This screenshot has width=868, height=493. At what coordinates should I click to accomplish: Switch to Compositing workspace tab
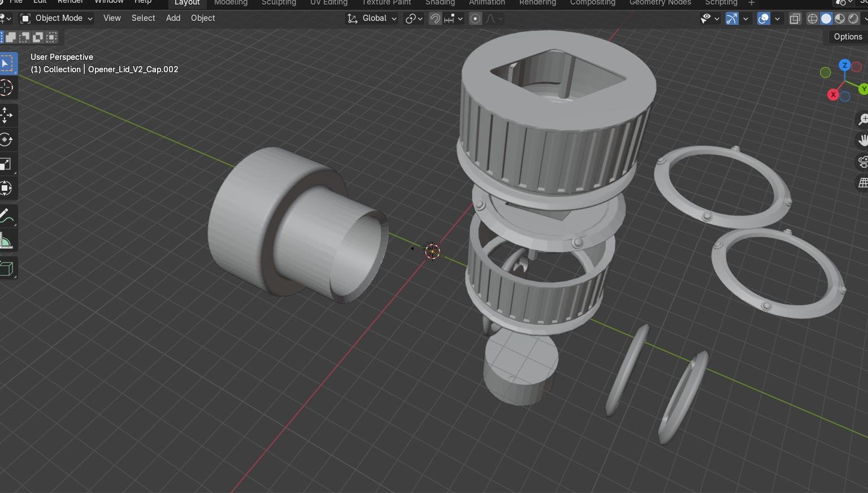(592, 3)
